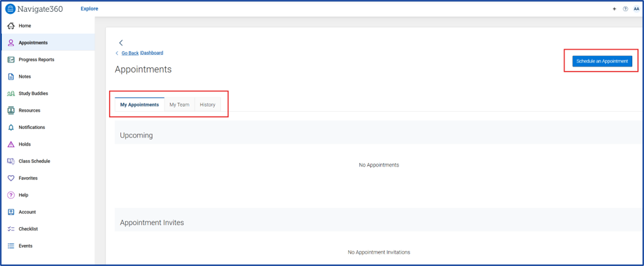Switch to the History tab
The height and width of the screenshot is (266, 644).
[207, 105]
